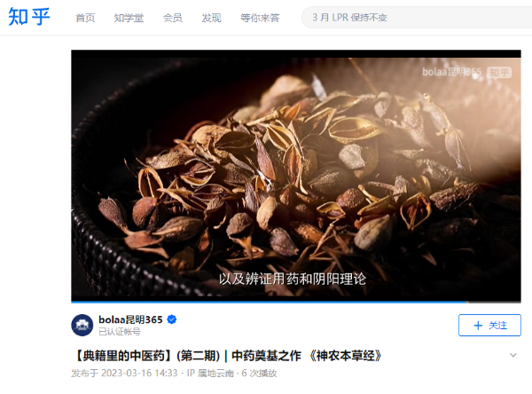Viewport: 532px width, 394px height.
Task: Click the video player to pause
Action: [296, 176]
